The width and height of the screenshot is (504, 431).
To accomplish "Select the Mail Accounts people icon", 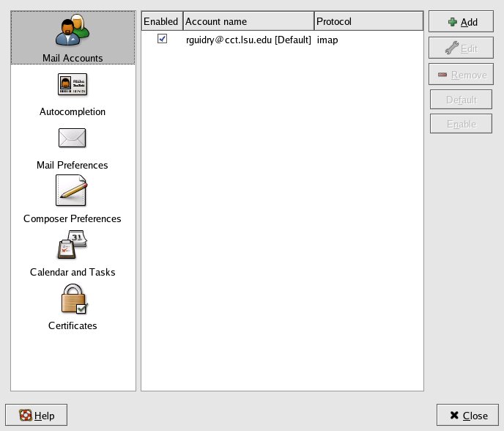I will click(72, 31).
